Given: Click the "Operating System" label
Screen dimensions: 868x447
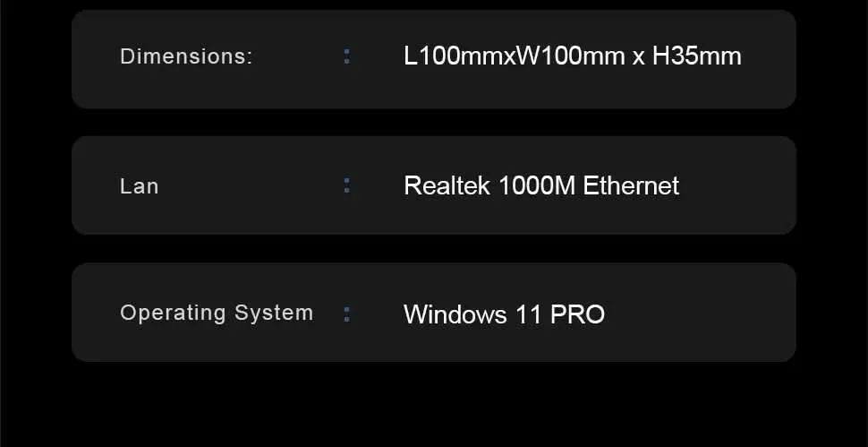Looking at the screenshot, I should click(217, 313).
